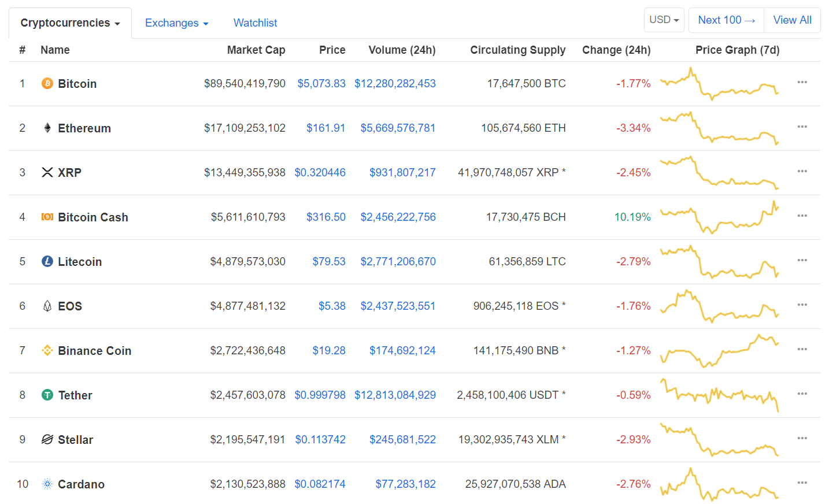825x504 pixels.
Task: Click Tether volume $12,813,084,929
Action: coord(395,395)
